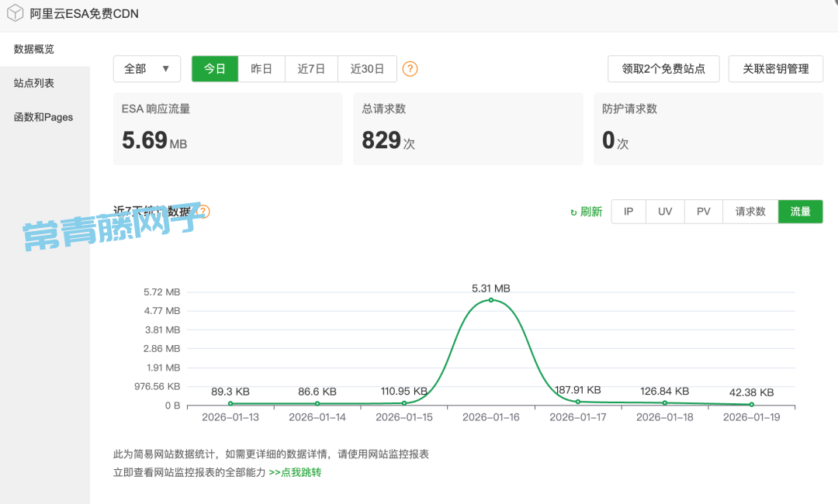Click the 领取2个免费站点 button
The image size is (838, 504).
(x=663, y=69)
